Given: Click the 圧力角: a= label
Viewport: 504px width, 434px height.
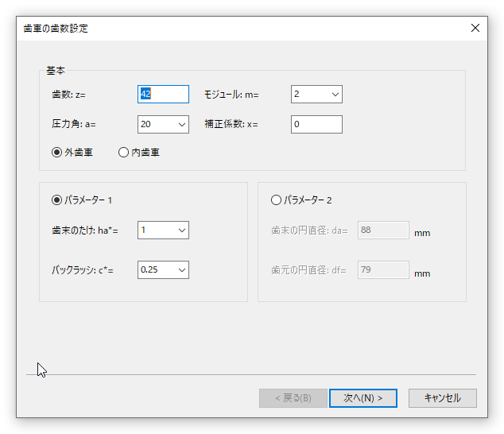Looking at the screenshot, I should coord(74,124).
